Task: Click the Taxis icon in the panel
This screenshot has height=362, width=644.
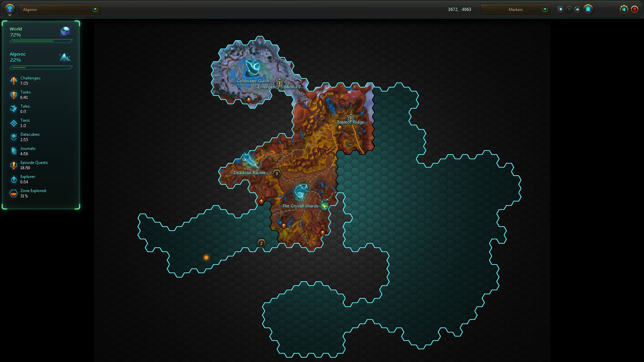Action: pyautogui.click(x=13, y=123)
